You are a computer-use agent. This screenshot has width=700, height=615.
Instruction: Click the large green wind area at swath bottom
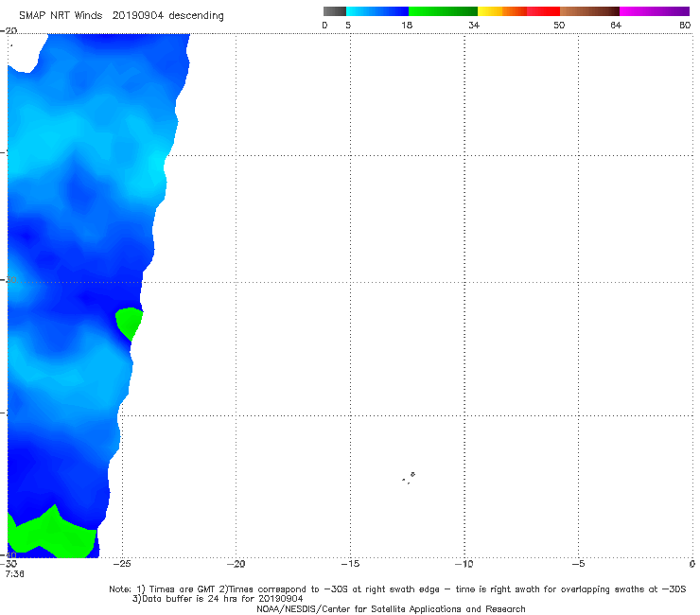point(51,533)
